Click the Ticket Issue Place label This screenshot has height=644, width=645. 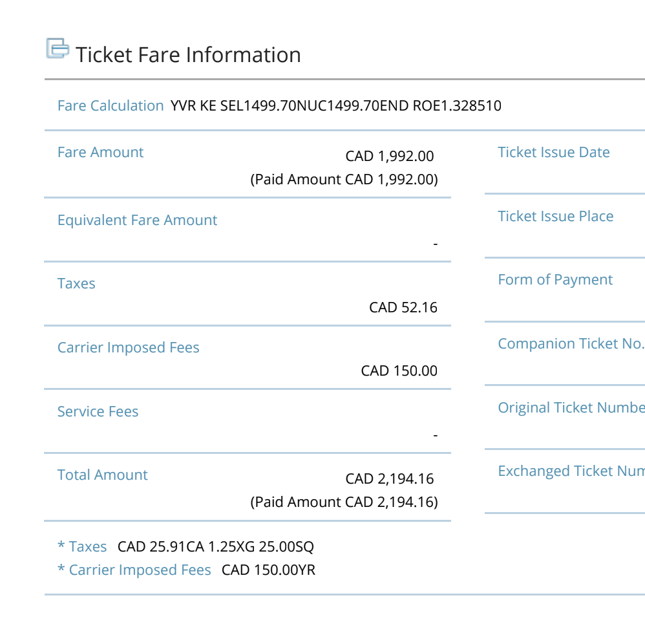[x=555, y=216]
